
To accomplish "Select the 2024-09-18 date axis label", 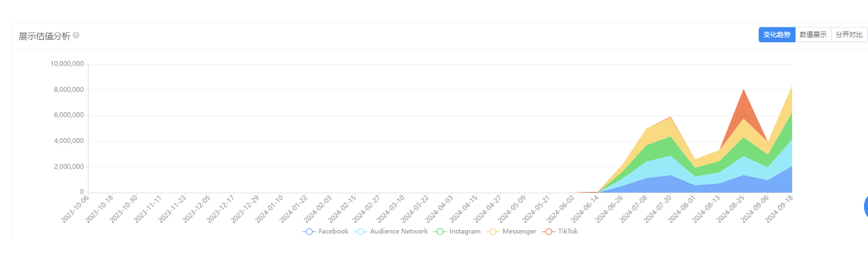I will click(x=780, y=210).
